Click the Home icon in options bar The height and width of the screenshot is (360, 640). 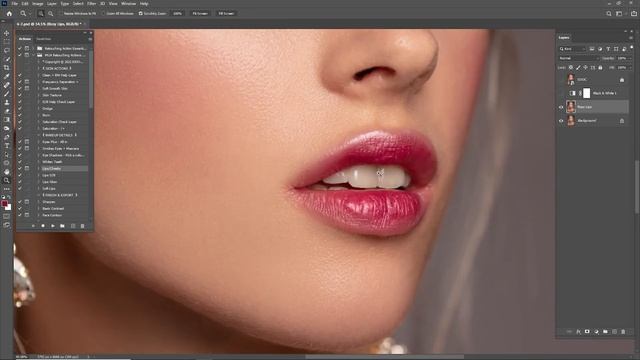click(x=9, y=13)
